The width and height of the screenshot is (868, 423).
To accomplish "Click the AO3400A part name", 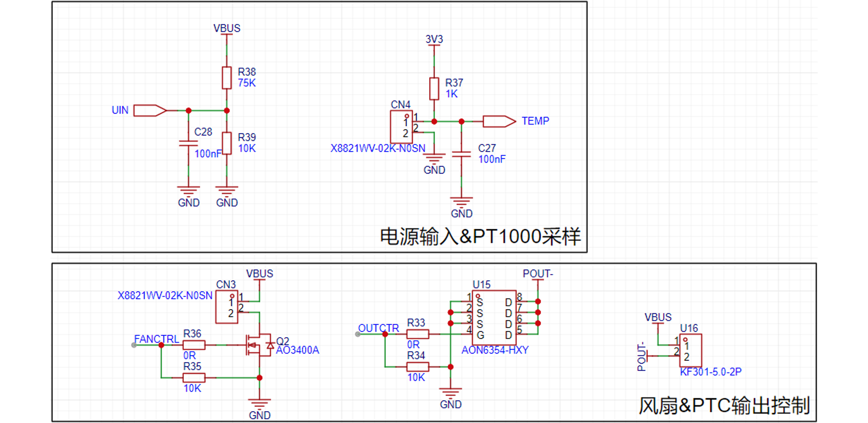I will click(x=297, y=350).
